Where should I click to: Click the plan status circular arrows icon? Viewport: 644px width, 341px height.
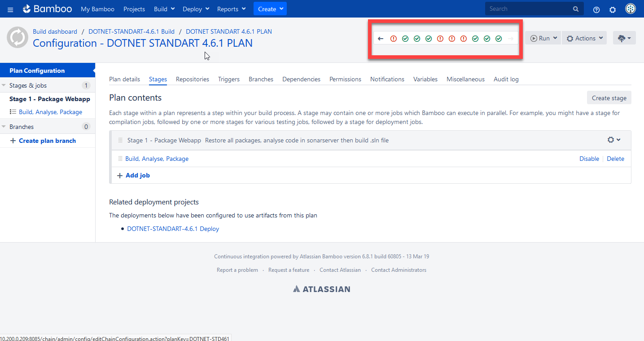tap(18, 38)
